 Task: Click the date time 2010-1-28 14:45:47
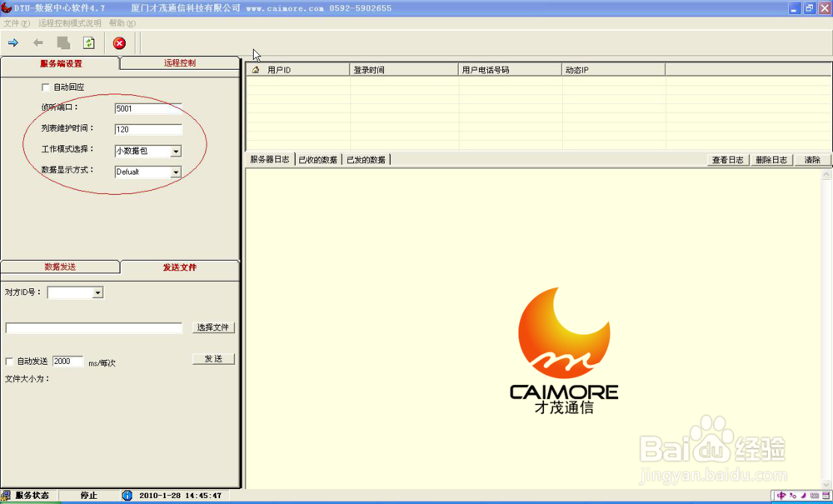[180, 496]
